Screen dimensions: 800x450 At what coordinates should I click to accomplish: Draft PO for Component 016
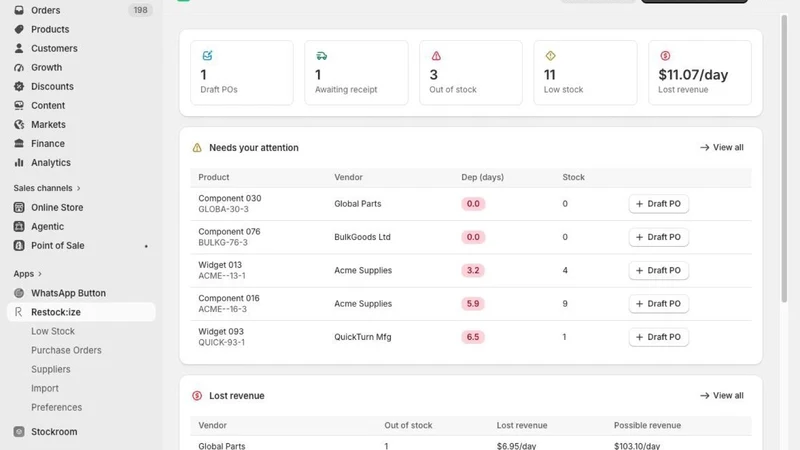coord(659,304)
